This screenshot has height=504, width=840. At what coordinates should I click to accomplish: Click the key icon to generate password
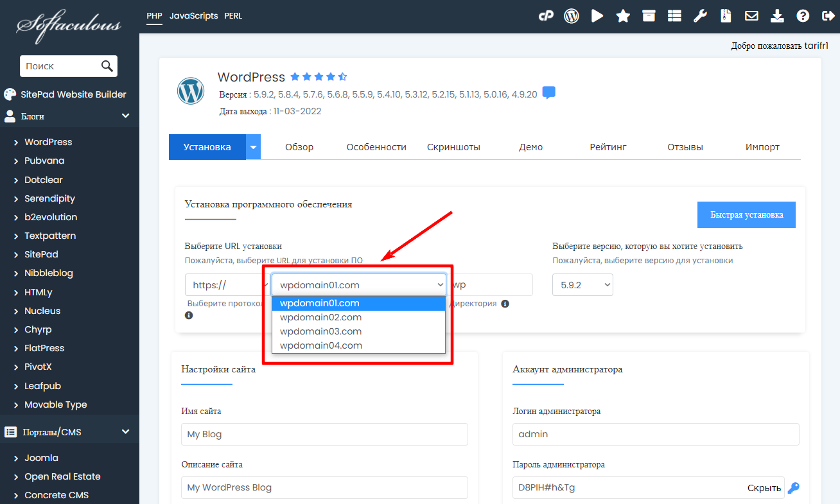pyautogui.click(x=794, y=488)
